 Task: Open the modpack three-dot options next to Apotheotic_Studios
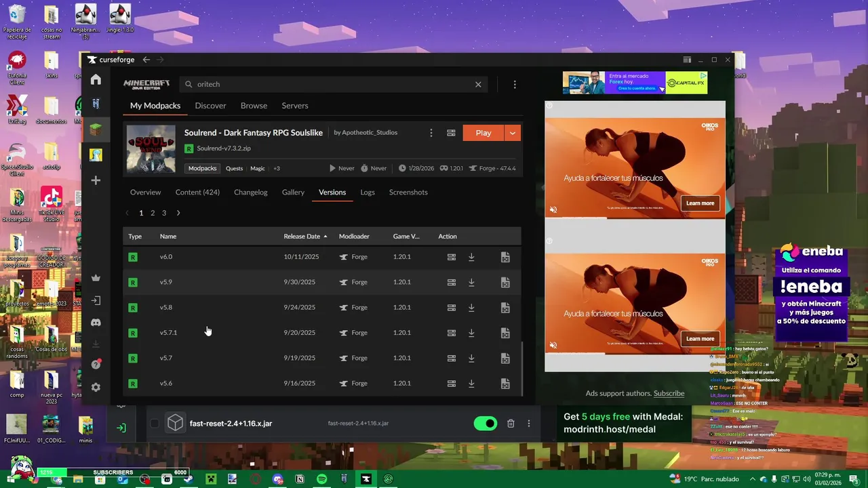[431, 133]
